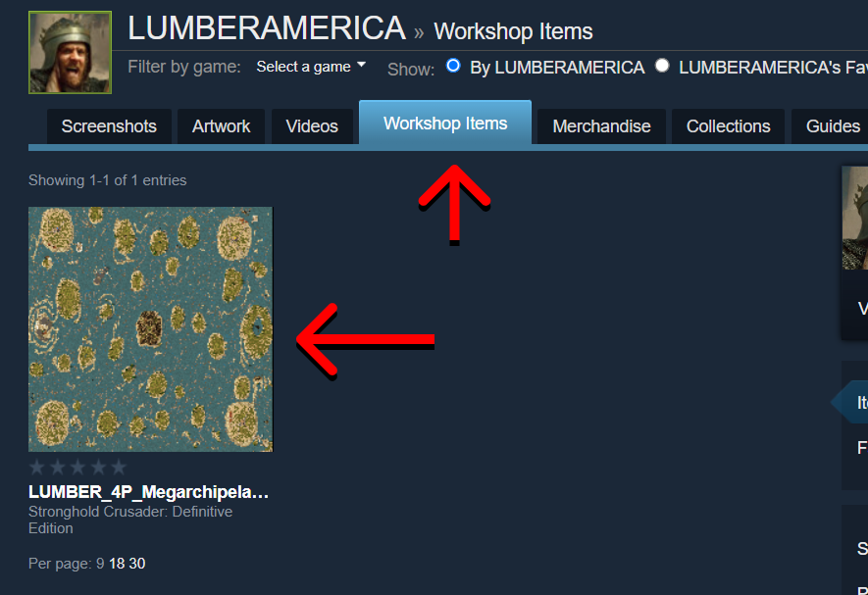Select the Workshop Items tab
Viewport: 868px width, 595px height.
tap(445, 123)
